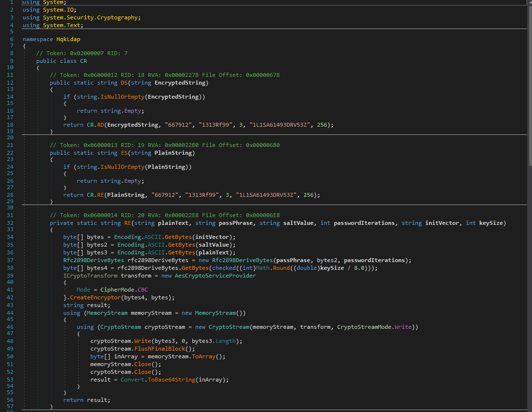Click the RE method call in ES
The image size is (532, 412).
point(100,195)
